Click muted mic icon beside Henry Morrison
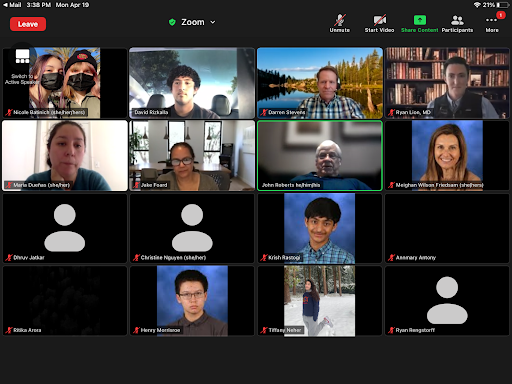Screen dimensions: 512x384 point(136,330)
